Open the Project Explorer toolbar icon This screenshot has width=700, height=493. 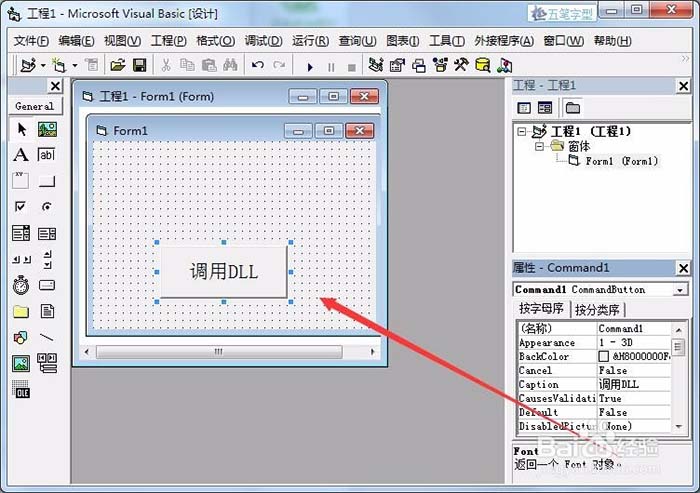pyautogui.click(x=376, y=65)
